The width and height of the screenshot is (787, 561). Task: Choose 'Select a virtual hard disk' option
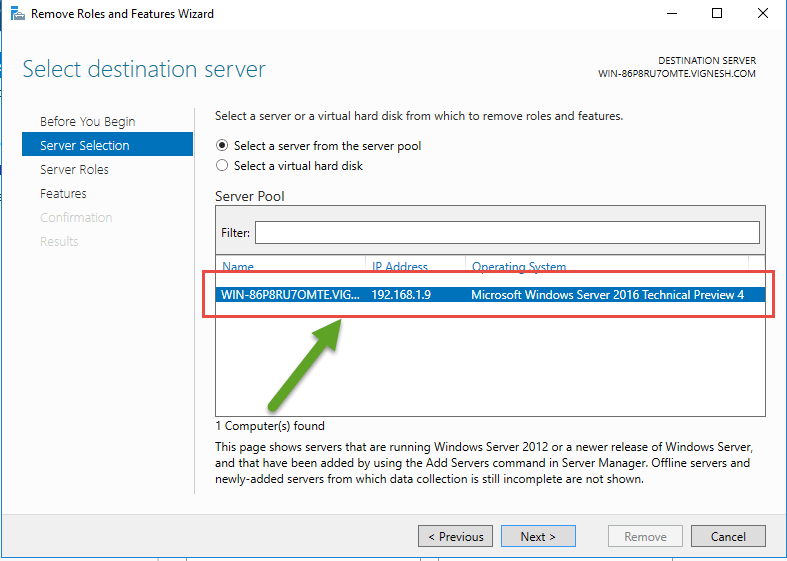(x=223, y=166)
